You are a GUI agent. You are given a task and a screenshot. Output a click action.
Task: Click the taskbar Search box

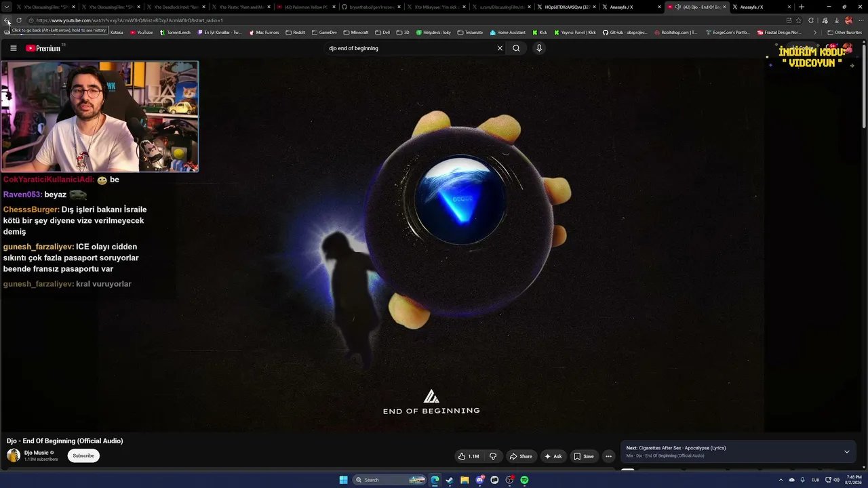point(391,480)
